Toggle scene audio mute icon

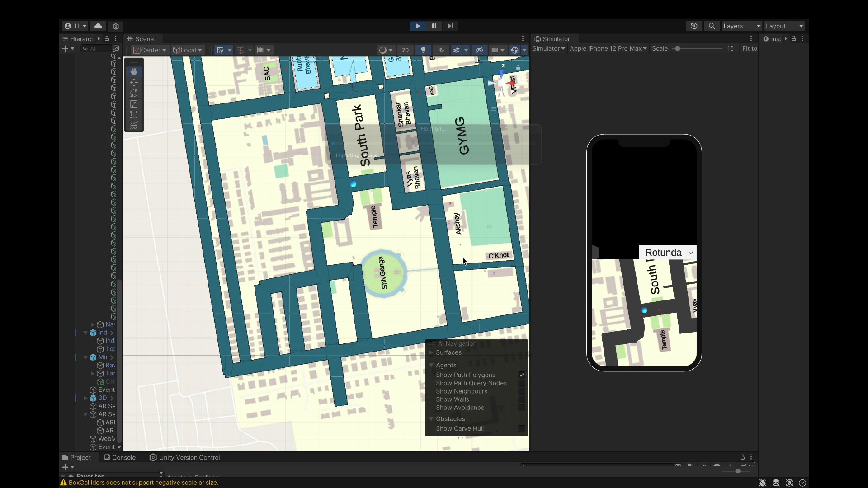pyautogui.click(x=441, y=50)
